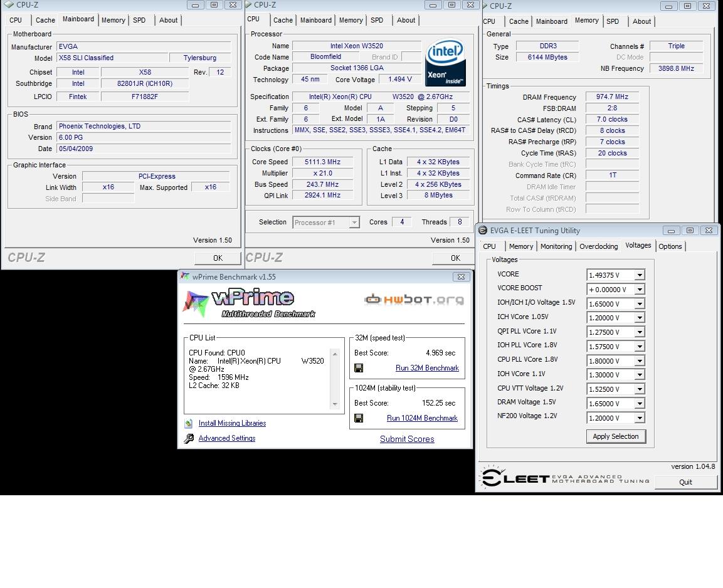Open the VCORE BOOST dropdown
723x588 pixels.
point(640,290)
